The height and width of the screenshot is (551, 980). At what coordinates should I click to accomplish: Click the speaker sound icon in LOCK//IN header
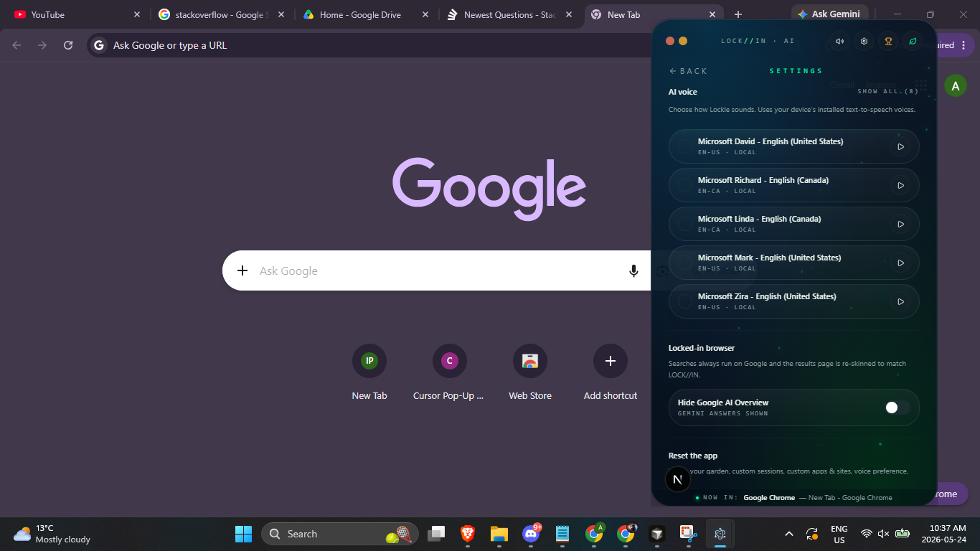(839, 41)
